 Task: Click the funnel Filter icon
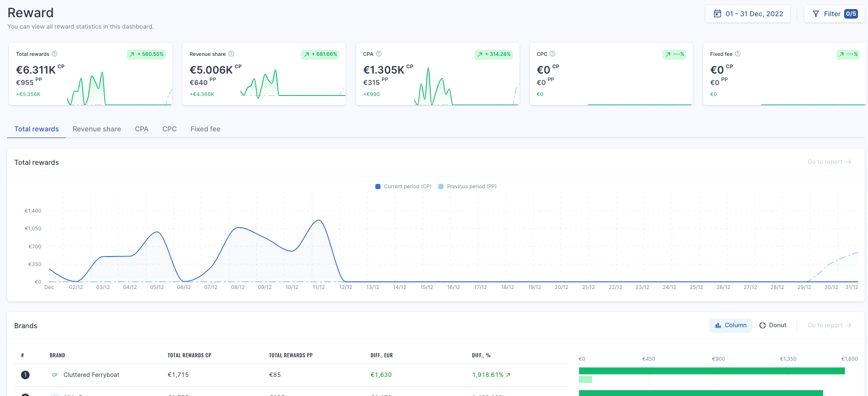coord(816,14)
